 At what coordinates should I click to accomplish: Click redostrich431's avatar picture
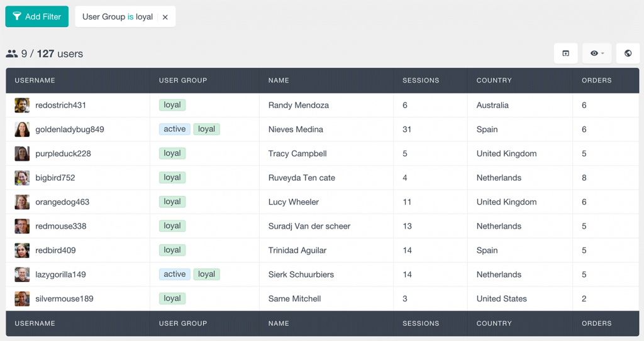point(22,106)
